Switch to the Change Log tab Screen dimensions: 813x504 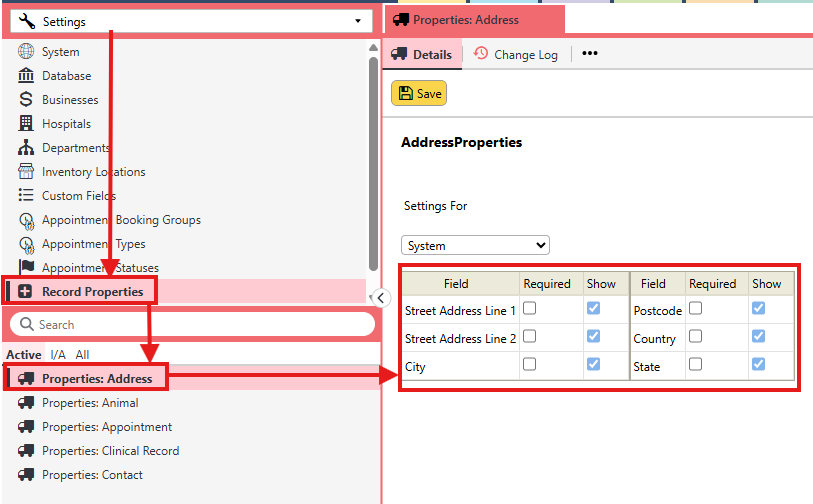point(516,54)
